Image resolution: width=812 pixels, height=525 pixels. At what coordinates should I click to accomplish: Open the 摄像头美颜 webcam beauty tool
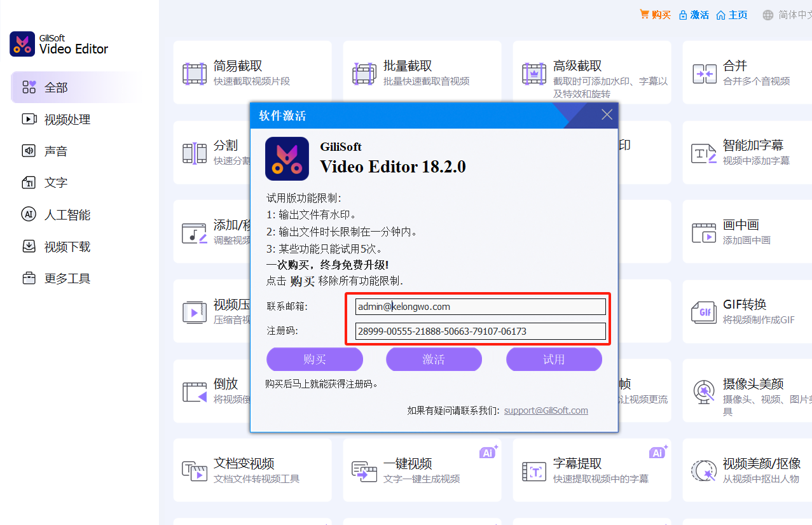pos(747,391)
